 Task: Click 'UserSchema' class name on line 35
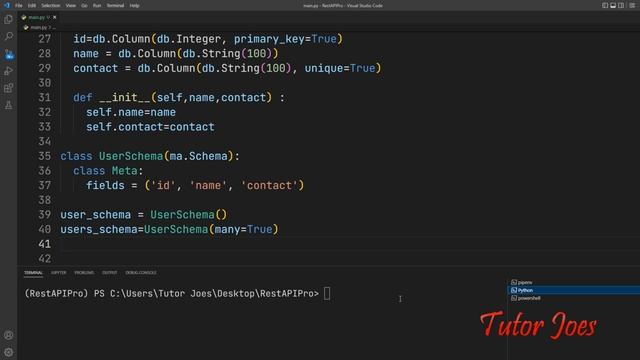[131, 156]
